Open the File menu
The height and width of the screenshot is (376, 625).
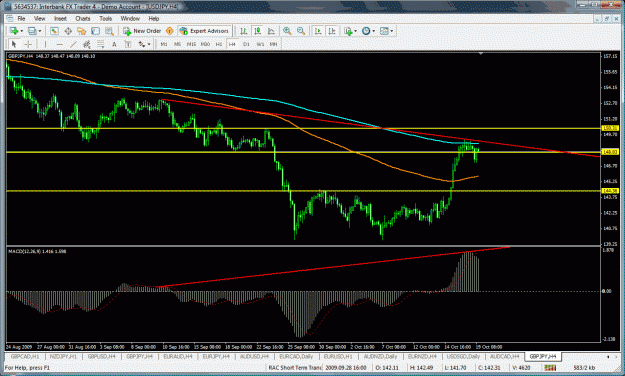coord(22,18)
